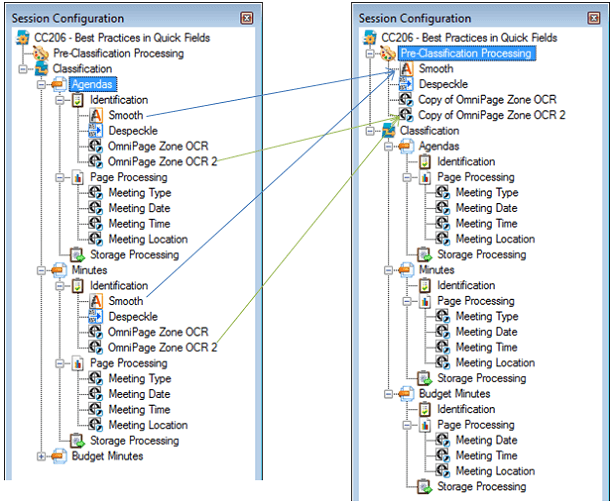Click the Budget Minutes icon in left panel
Viewport: 615px width, 503px height.
(x=59, y=456)
